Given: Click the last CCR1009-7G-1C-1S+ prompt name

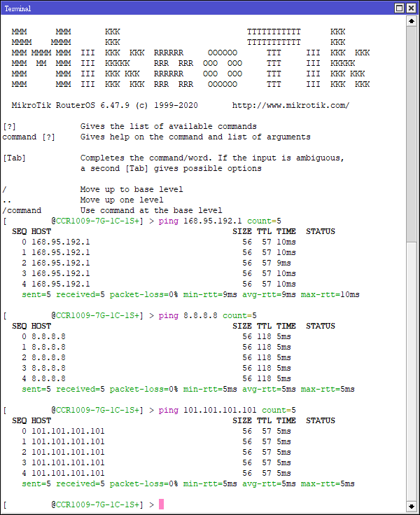Looking at the screenshot, I should coord(97,504).
